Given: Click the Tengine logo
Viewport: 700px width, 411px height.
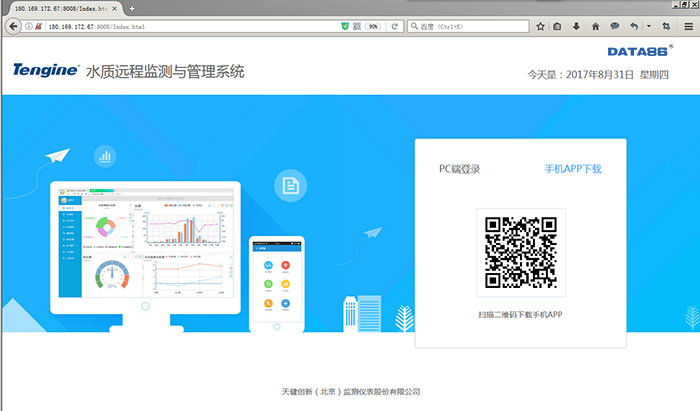Looking at the screenshot, I should pyautogui.click(x=44, y=70).
